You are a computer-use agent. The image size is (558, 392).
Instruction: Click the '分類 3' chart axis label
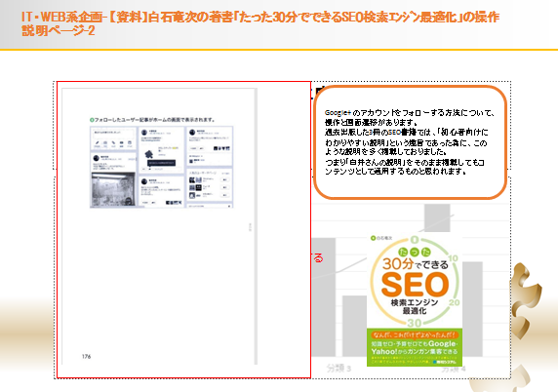click(339, 369)
